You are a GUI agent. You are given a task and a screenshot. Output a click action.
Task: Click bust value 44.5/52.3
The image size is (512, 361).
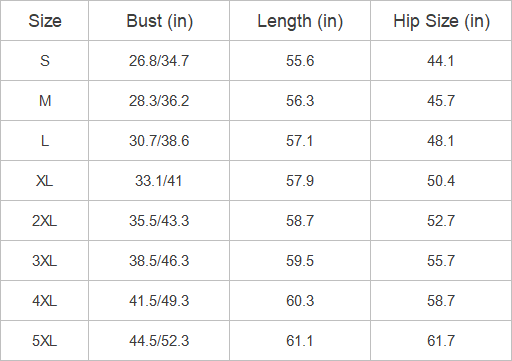159,341
